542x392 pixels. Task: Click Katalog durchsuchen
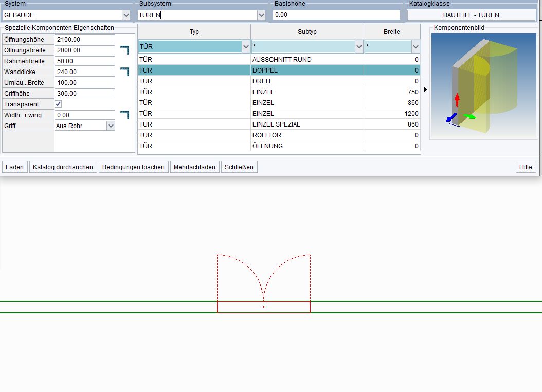tap(63, 167)
